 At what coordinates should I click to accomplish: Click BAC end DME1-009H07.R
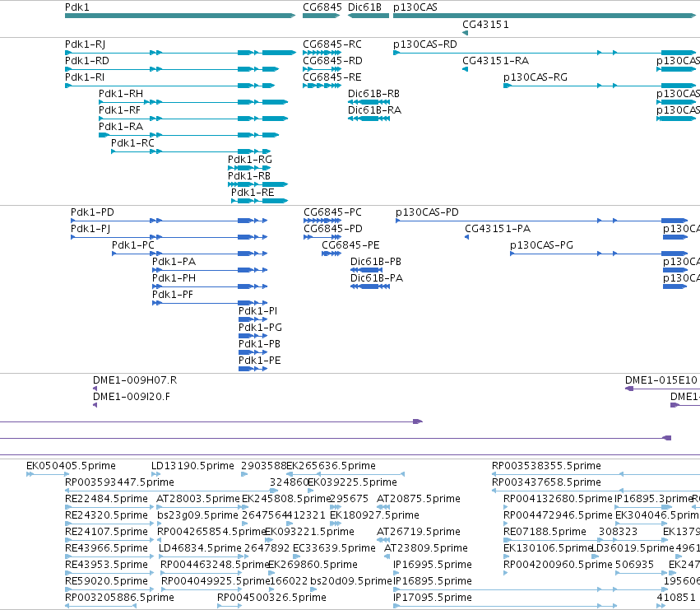click(x=135, y=380)
